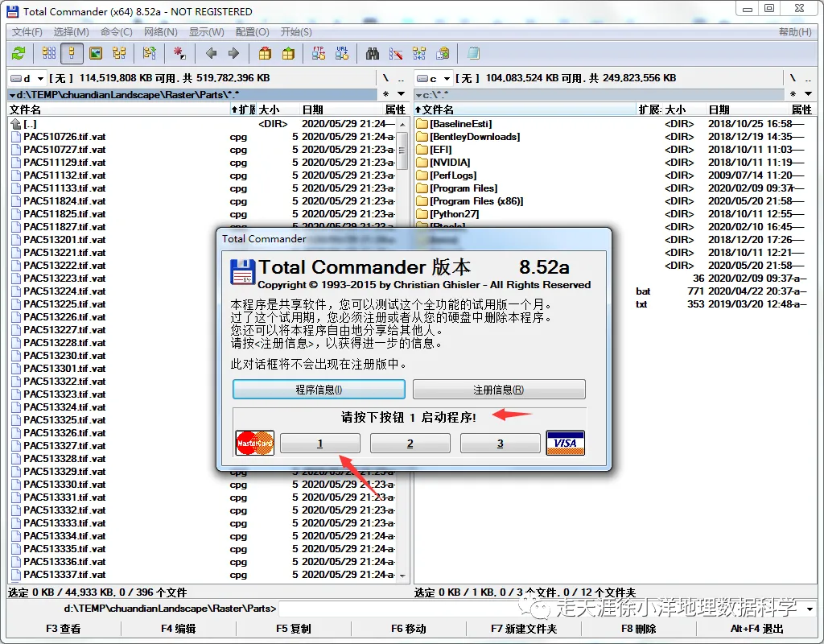824x644 pixels.
Task: Click button 3 in the dialog
Action: pos(500,444)
